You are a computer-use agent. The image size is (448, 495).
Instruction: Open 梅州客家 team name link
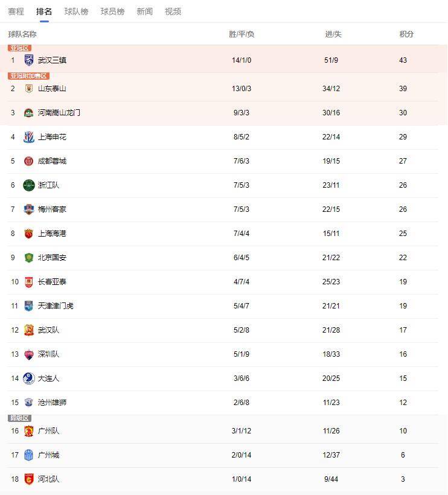tap(52, 209)
